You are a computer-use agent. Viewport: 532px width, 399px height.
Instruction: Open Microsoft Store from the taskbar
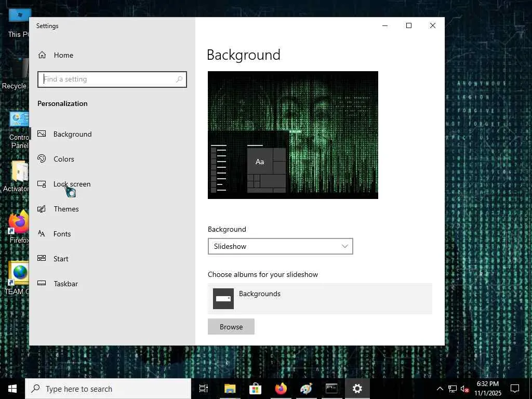255,389
